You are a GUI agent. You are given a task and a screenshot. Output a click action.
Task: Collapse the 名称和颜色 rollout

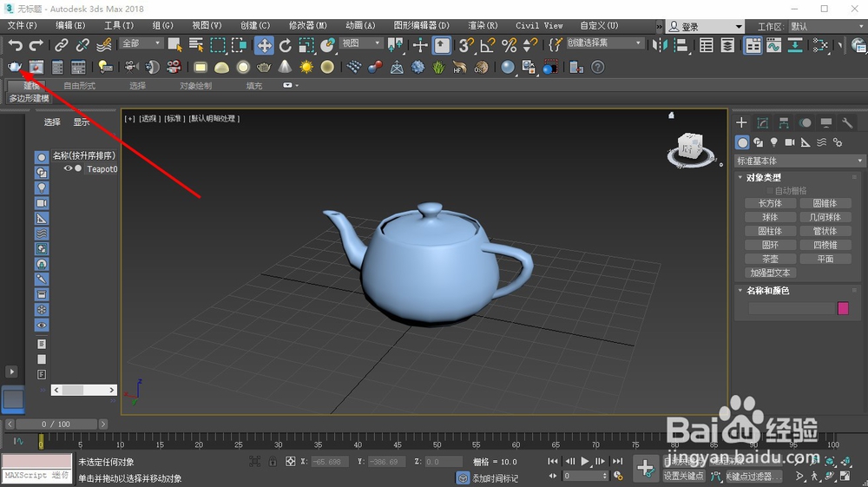[x=767, y=291]
